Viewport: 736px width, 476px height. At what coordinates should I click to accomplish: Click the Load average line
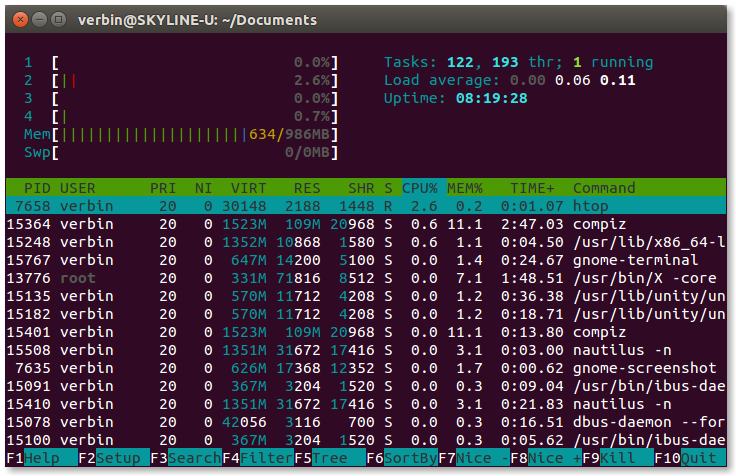tap(510, 80)
